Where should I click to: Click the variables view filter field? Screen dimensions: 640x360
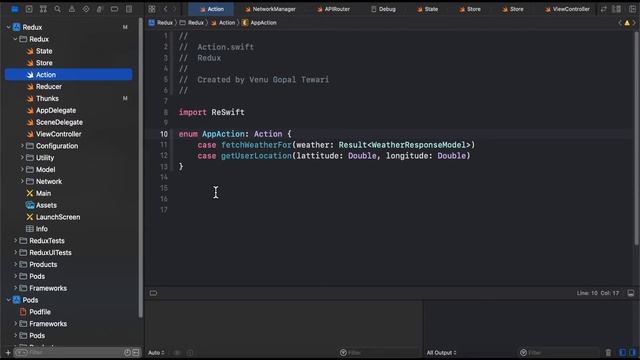tap(380, 352)
